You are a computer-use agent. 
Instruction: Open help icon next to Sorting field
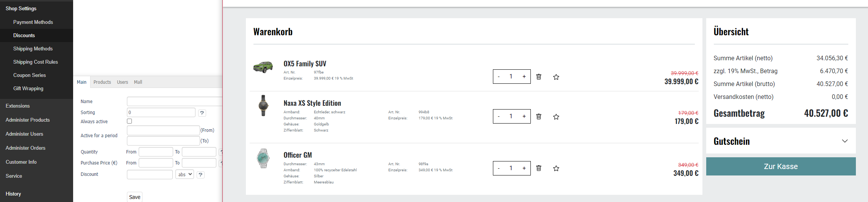coord(202,113)
